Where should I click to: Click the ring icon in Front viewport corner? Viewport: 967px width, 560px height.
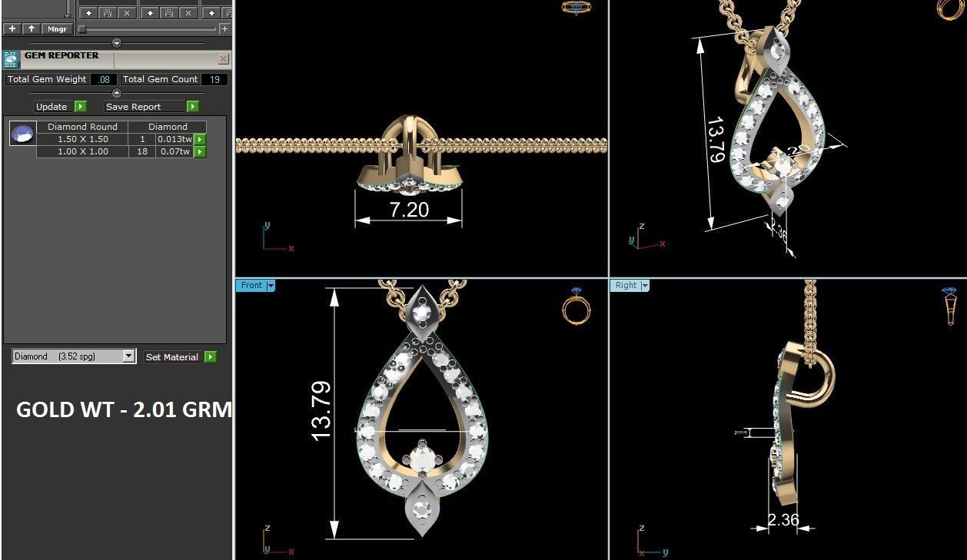pyautogui.click(x=577, y=307)
